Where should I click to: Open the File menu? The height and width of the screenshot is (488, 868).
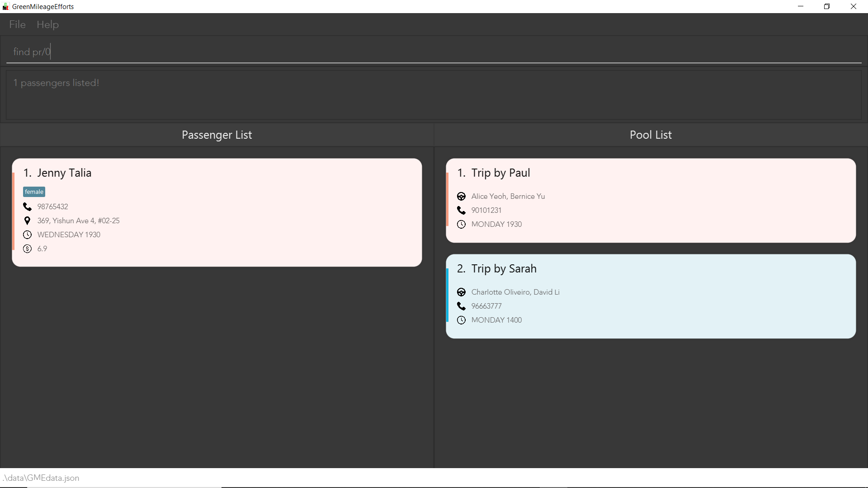point(17,24)
